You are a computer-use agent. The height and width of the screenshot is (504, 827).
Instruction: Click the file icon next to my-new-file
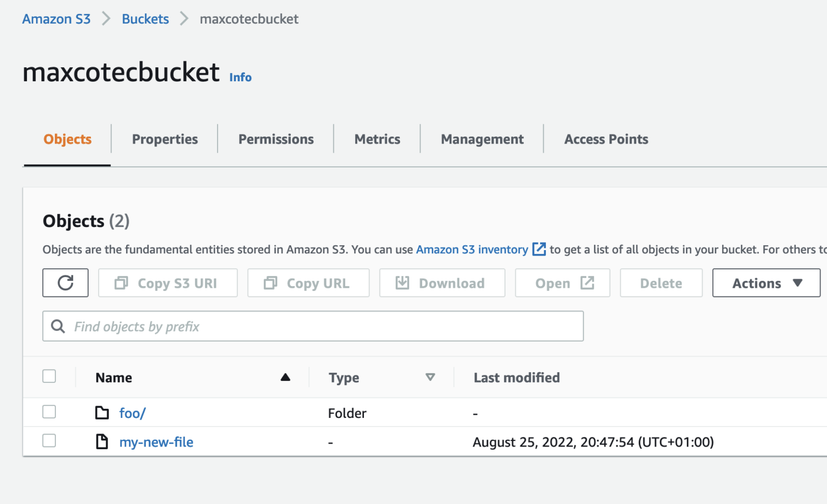pyautogui.click(x=102, y=441)
